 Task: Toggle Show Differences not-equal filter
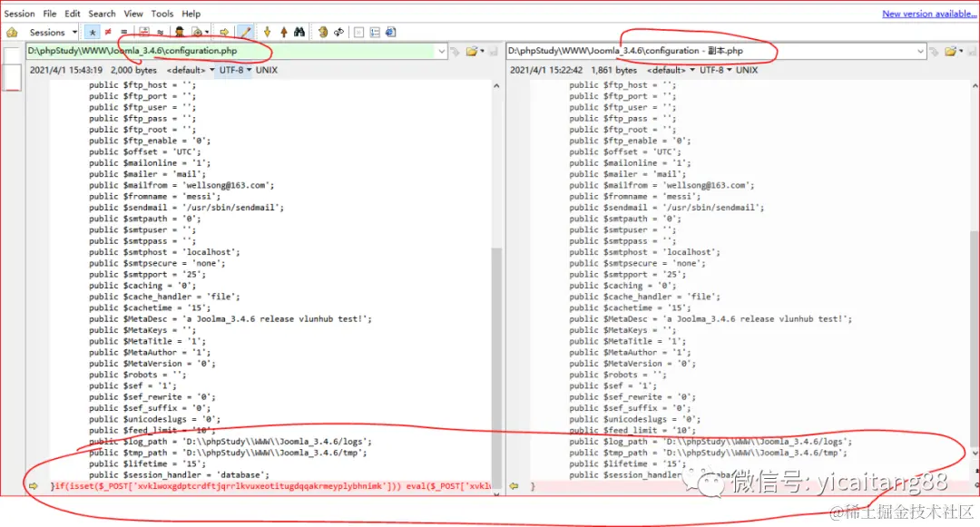point(108,32)
